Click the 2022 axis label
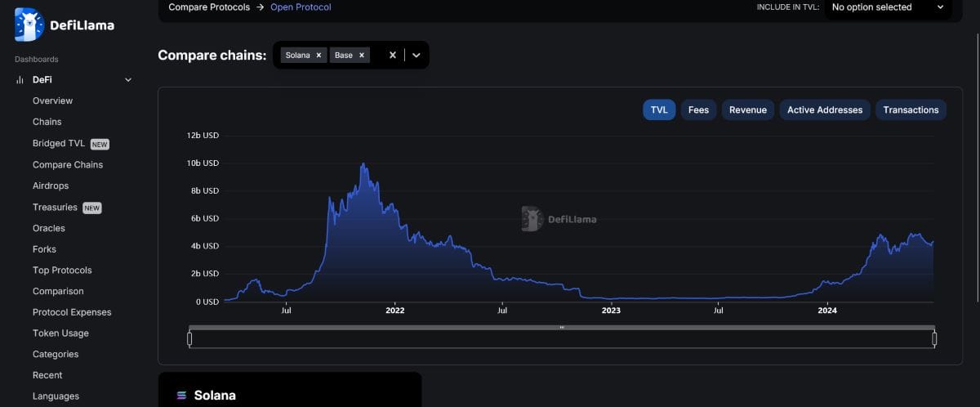This screenshot has height=407, width=980. coord(394,311)
